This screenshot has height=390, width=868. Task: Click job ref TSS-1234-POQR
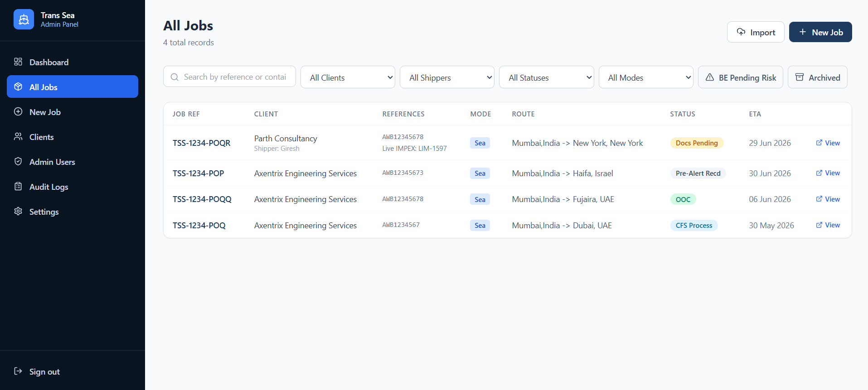pos(201,143)
